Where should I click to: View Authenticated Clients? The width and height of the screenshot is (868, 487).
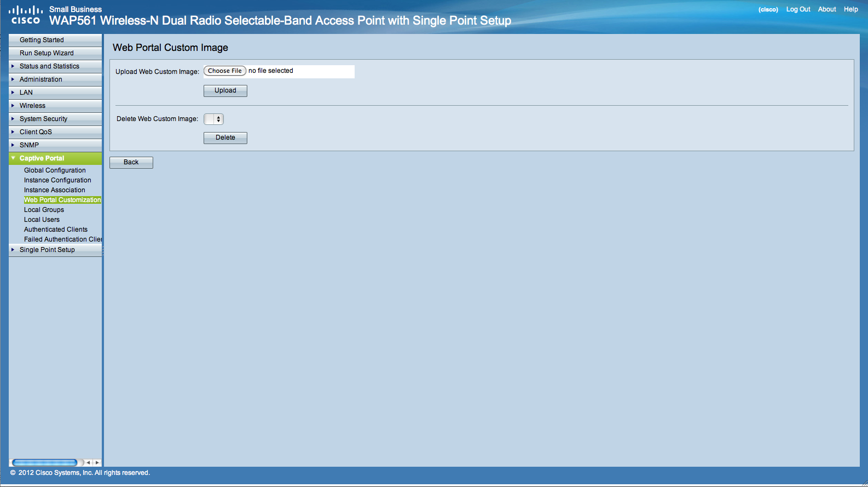pos(56,230)
